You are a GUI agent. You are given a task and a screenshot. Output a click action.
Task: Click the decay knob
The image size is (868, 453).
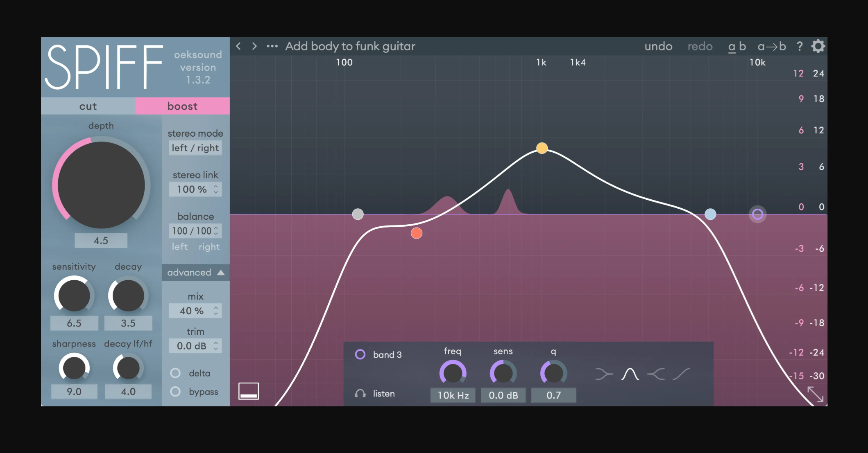(x=128, y=295)
